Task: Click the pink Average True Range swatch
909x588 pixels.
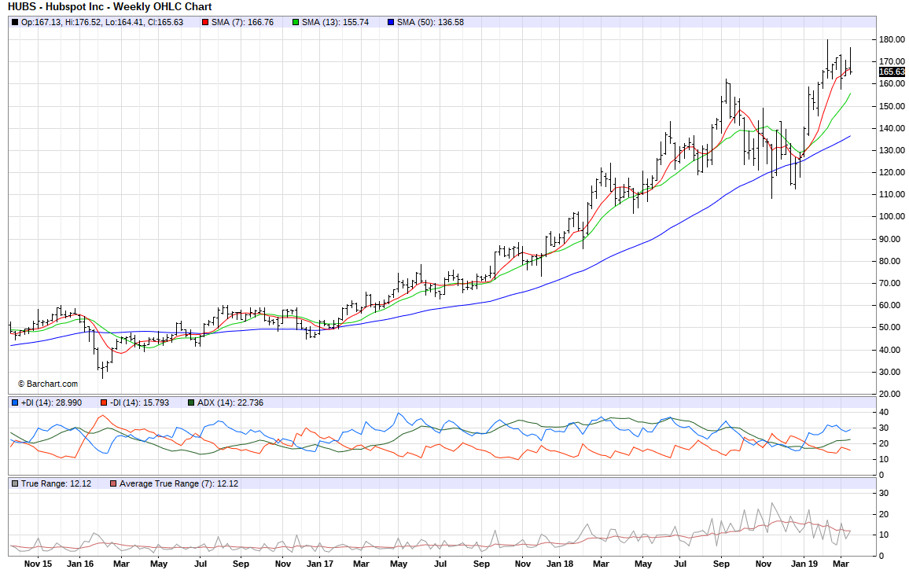Action: tap(114, 483)
